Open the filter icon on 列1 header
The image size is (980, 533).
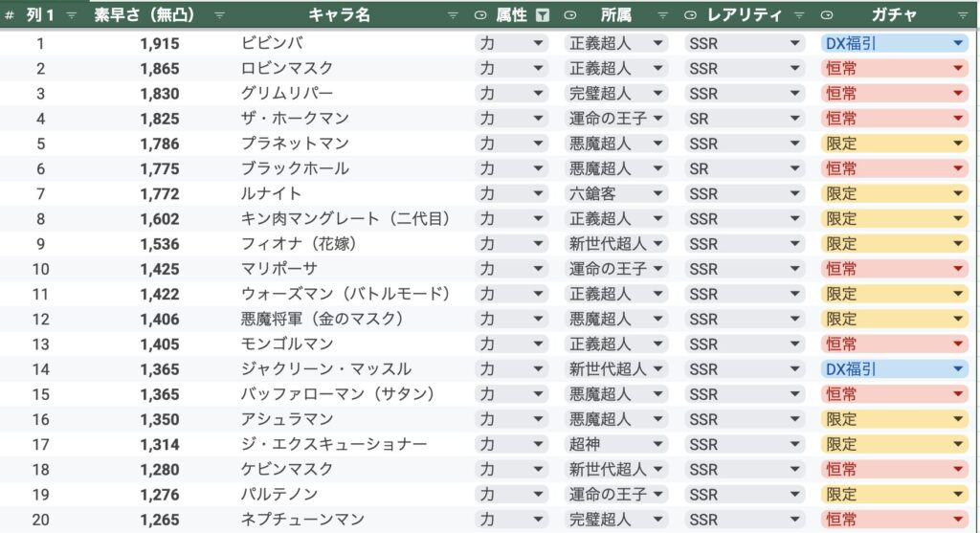pos(71,15)
